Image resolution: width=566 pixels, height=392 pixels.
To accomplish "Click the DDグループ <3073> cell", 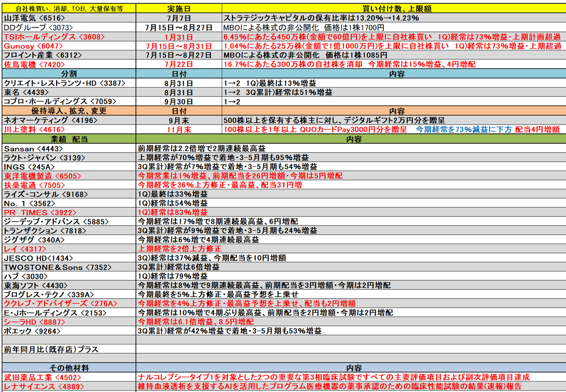I will (x=69, y=28).
